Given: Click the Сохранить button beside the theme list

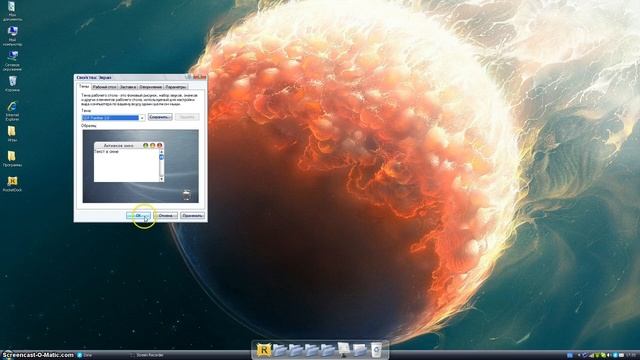Looking at the screenshot, I should (x=160, y=117).
